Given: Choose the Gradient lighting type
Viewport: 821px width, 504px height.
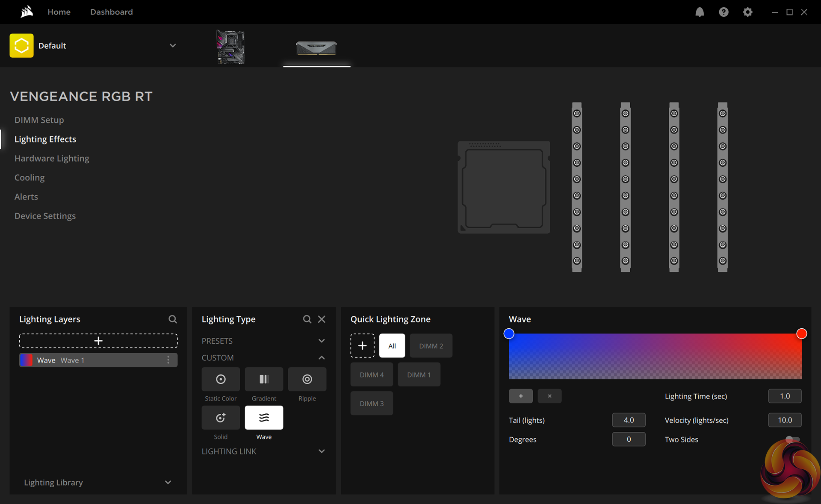Looking at the screenshot, I should tap(264, 379).
